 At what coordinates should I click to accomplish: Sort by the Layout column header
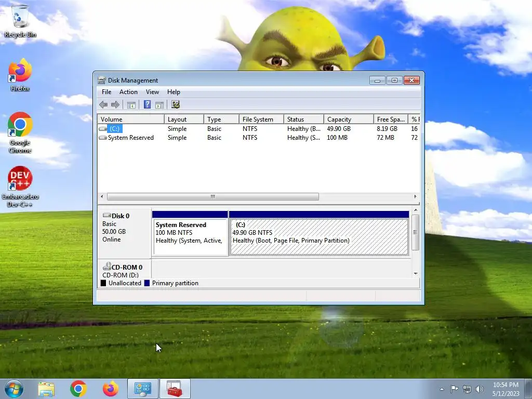point(184,119)
